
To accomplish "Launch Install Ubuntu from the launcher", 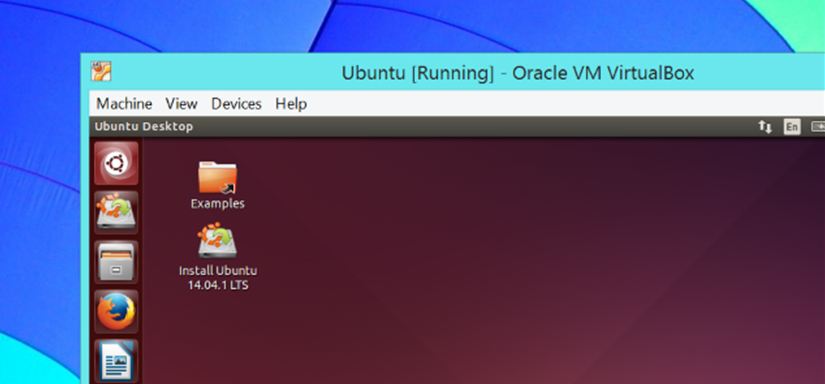I will 116,212.
